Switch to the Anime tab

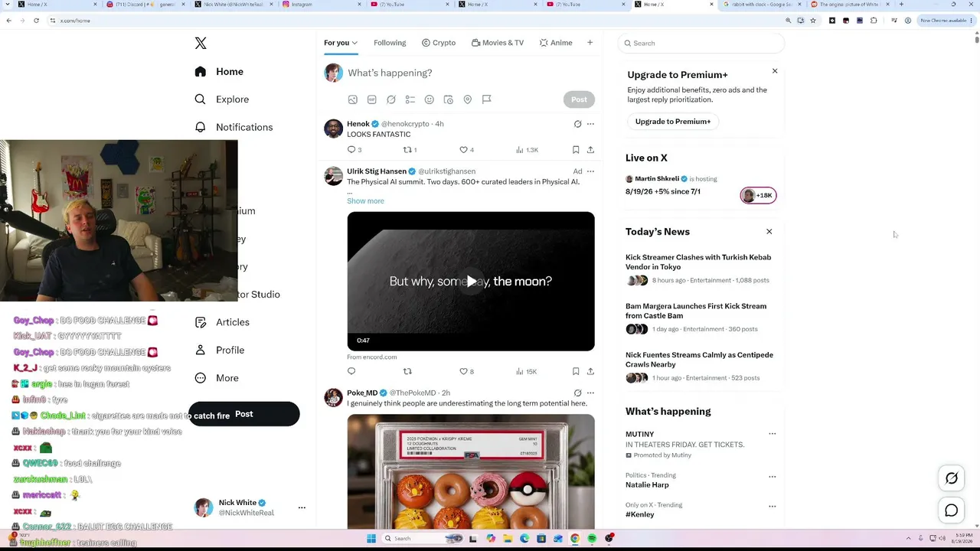tap(556, 43)
